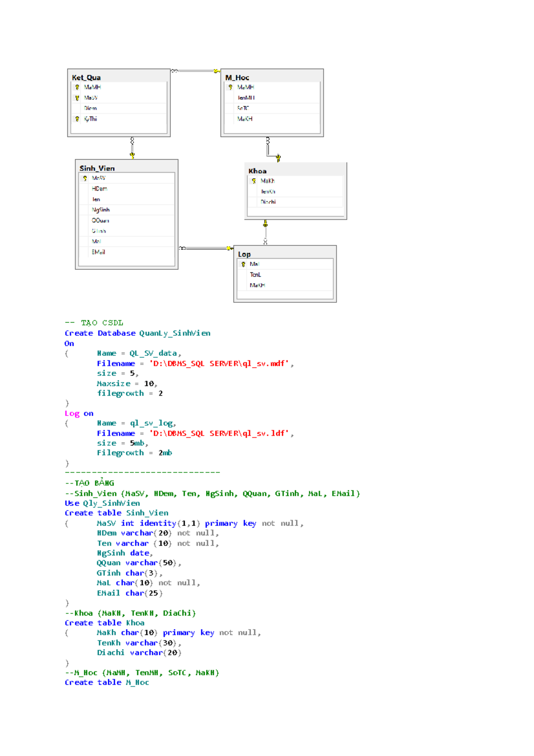Click the key icon beside MaMH in Ket_Qua
This screenshot has width=534, height=756.
[x=77, y=87]
